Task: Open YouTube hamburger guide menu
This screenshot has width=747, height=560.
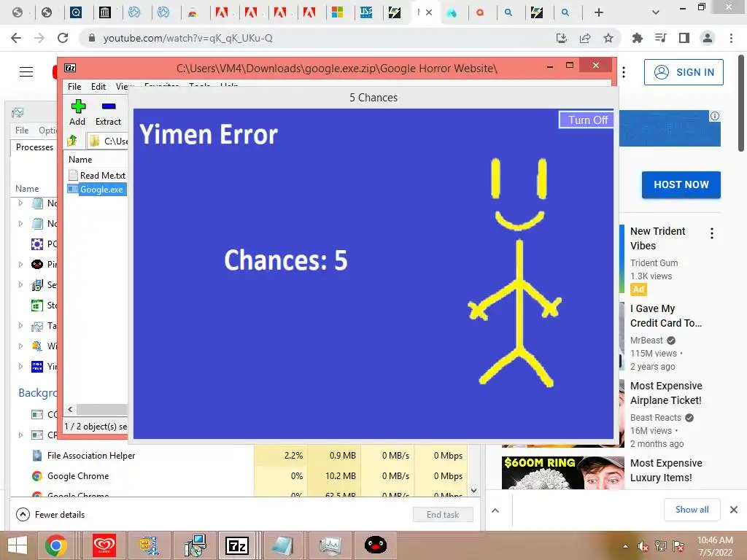Action: (x=26, y=72)
